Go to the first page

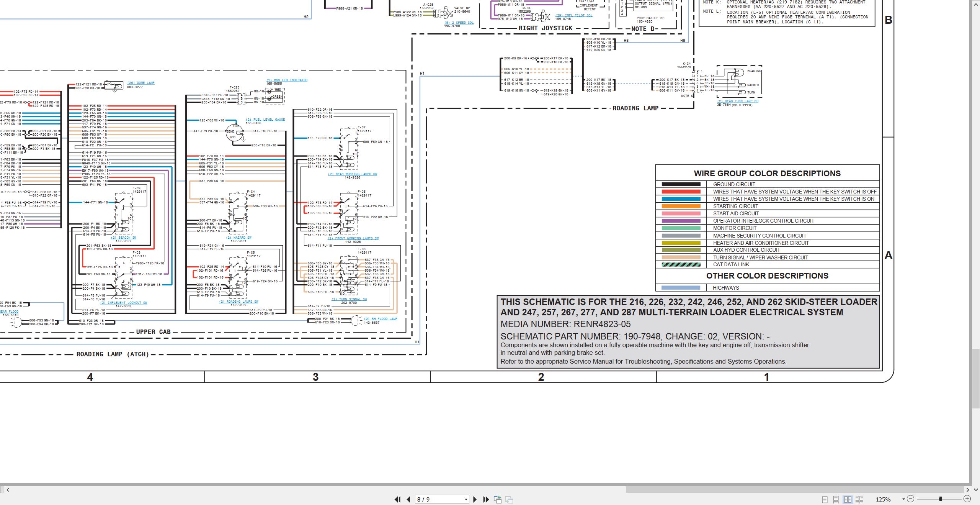pyautogui.click(x=397, y=499)
